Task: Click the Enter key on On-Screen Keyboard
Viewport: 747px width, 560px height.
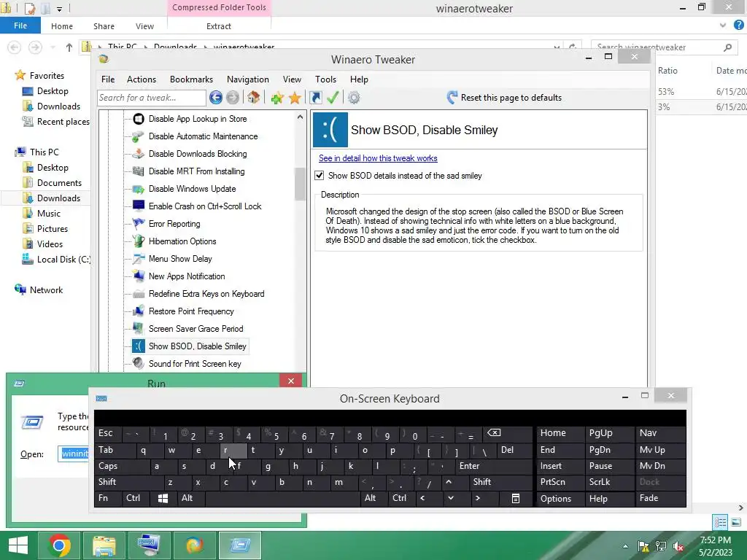Action: (x=493, y=466)
